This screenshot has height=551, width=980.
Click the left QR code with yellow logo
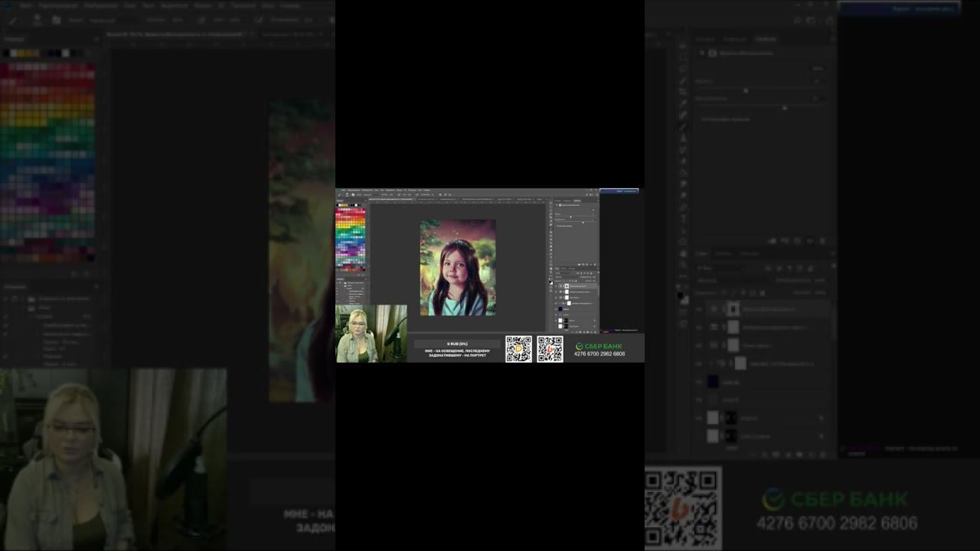(x=518, y=349)
